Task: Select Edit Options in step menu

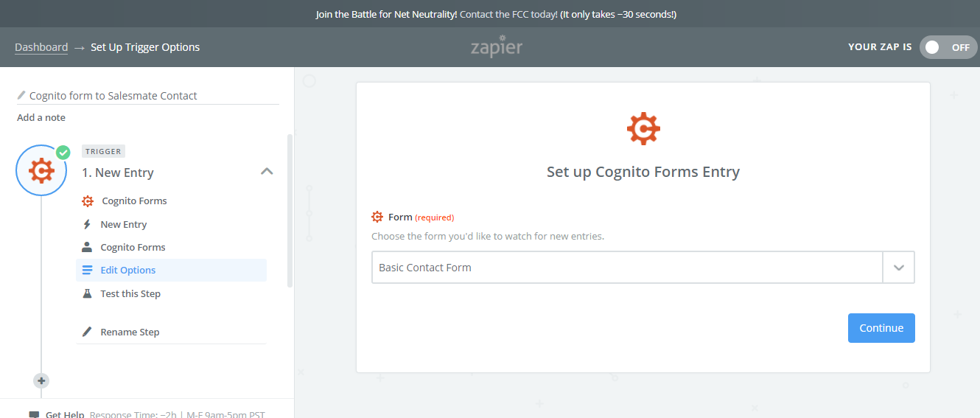Action: (x=128, y=270)
